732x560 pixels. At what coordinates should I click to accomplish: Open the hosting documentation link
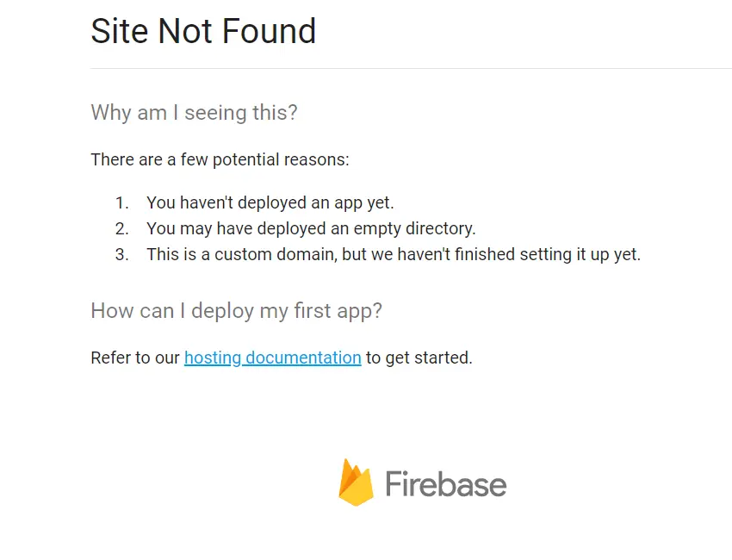tap(272, 358)
